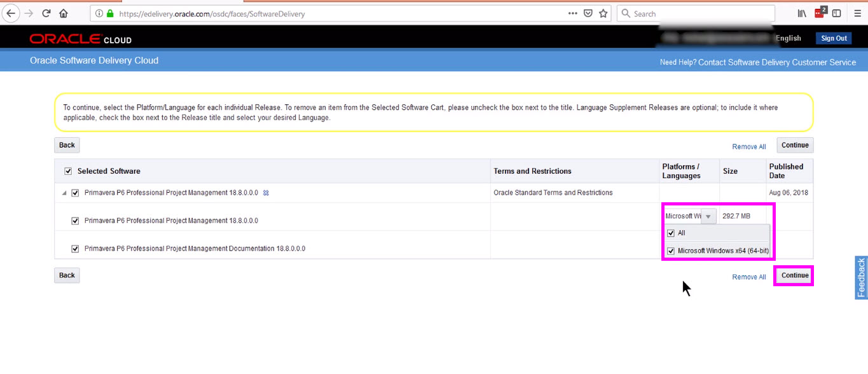Viewport: 868px width, 374px height.
Task: Click the top Back button
Action: (x=67, y=145)
